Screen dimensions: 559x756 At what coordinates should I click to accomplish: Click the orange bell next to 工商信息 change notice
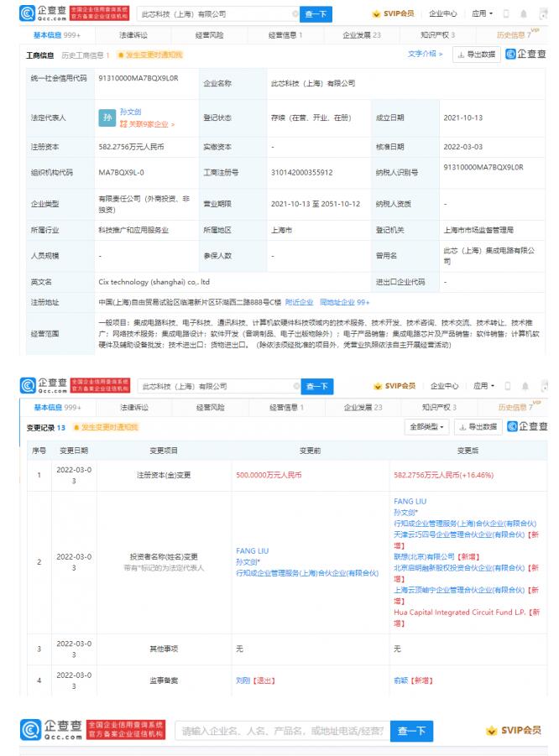coord(121,55)
